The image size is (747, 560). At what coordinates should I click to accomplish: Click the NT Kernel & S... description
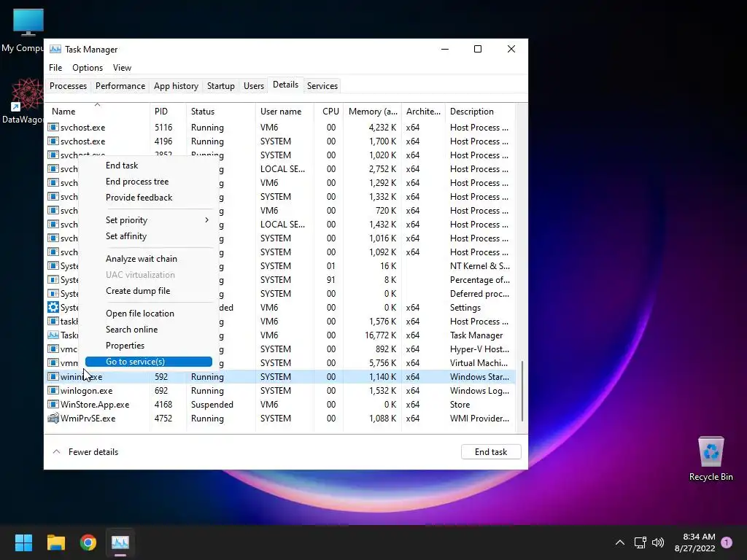480,265
